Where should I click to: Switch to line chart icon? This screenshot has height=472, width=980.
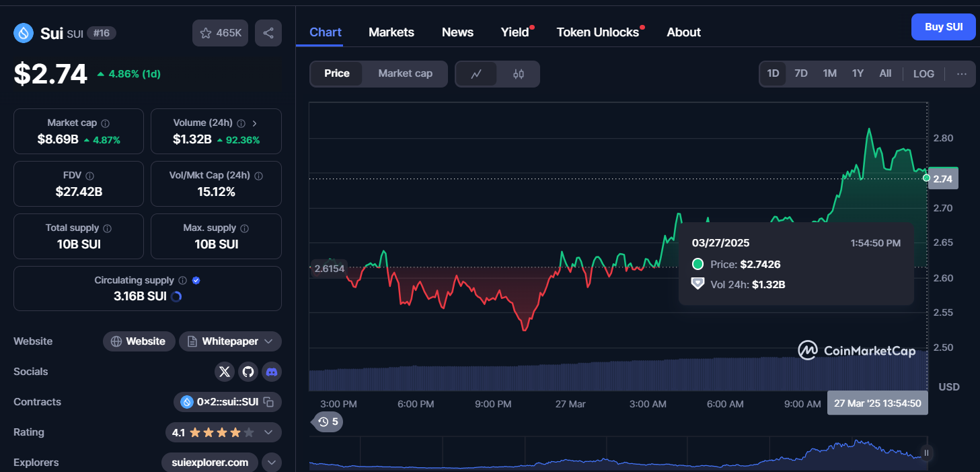point(476,74)
